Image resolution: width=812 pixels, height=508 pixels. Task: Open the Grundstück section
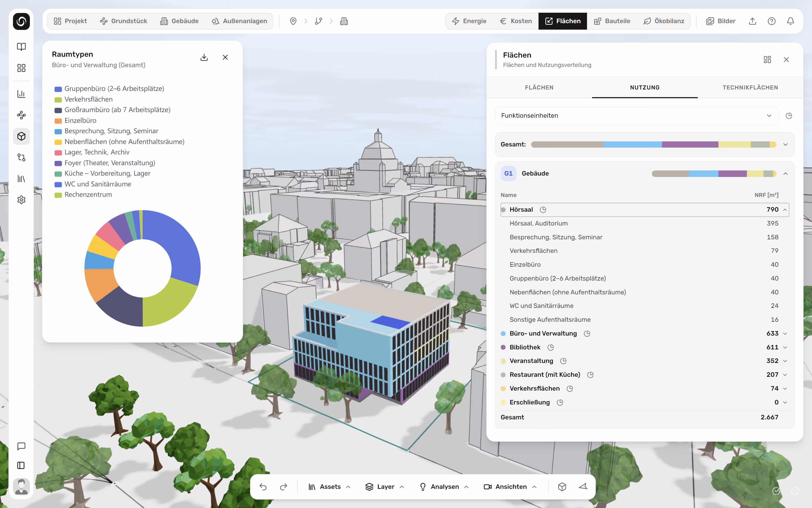[x=123, y=21]
